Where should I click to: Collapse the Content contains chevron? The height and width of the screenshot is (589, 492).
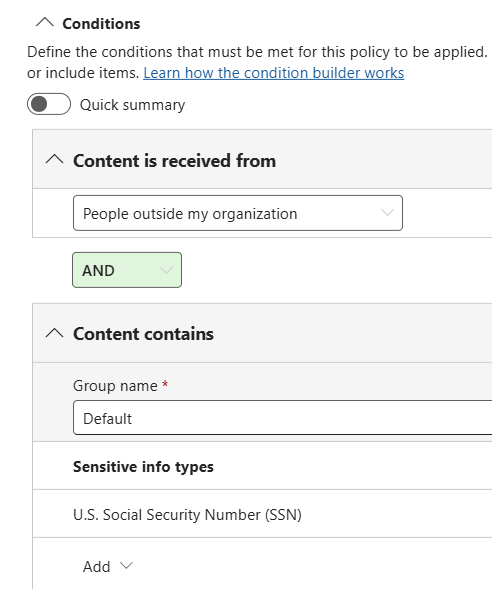coord(54,333)
